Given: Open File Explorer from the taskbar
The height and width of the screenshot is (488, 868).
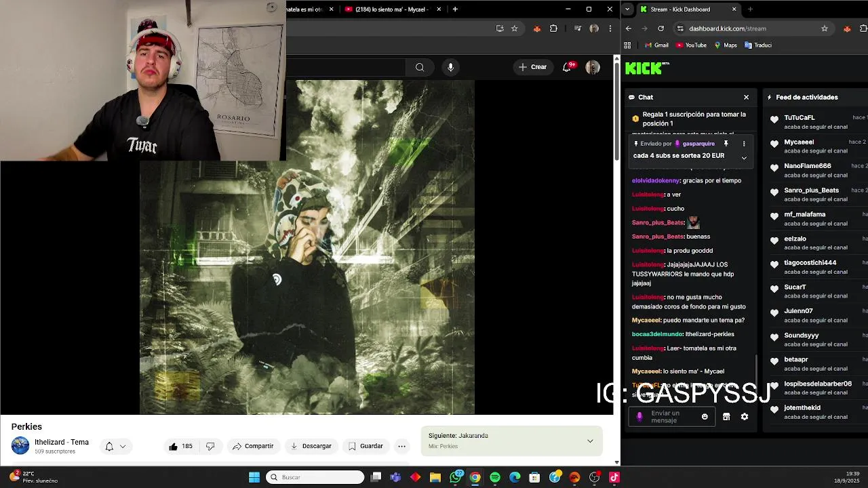Looking at the screenshot, I should point(435,477).
